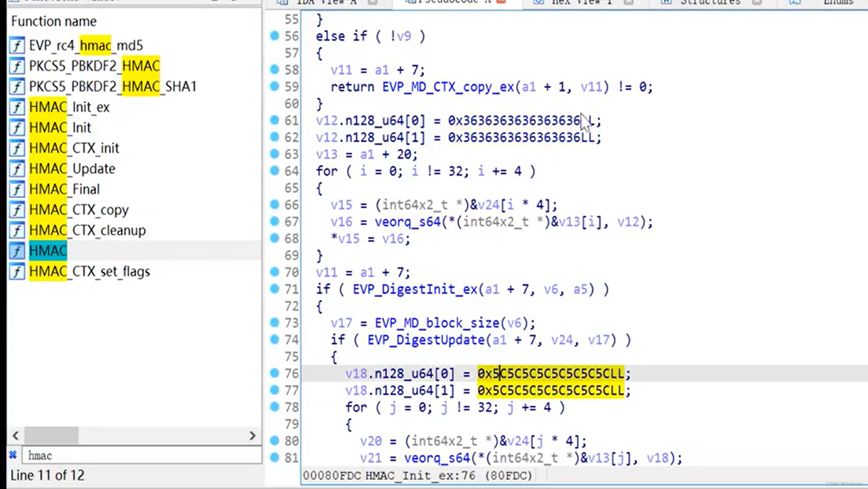Click the function icon next to HMAC_Final

17,189
